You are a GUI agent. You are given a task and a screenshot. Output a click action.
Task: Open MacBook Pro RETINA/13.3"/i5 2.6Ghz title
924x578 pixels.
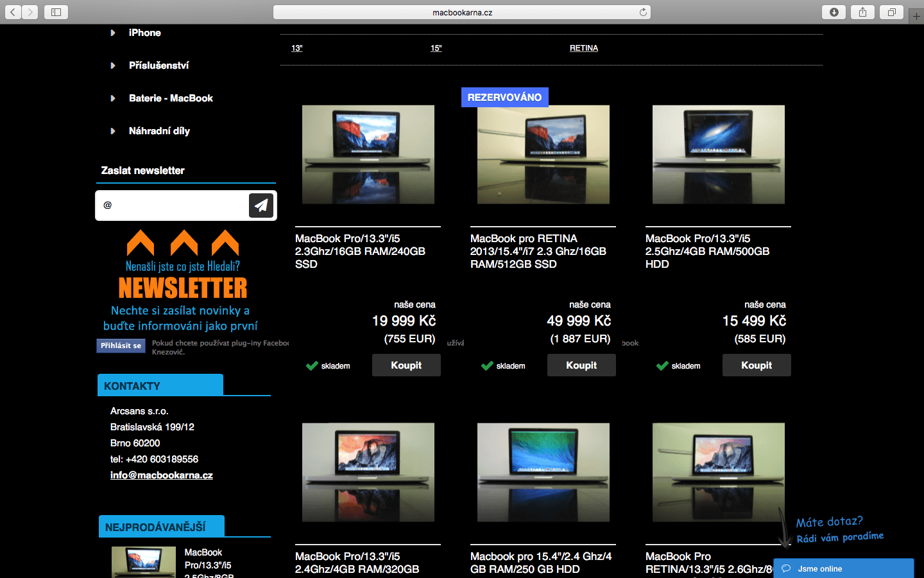click(710, 563)
